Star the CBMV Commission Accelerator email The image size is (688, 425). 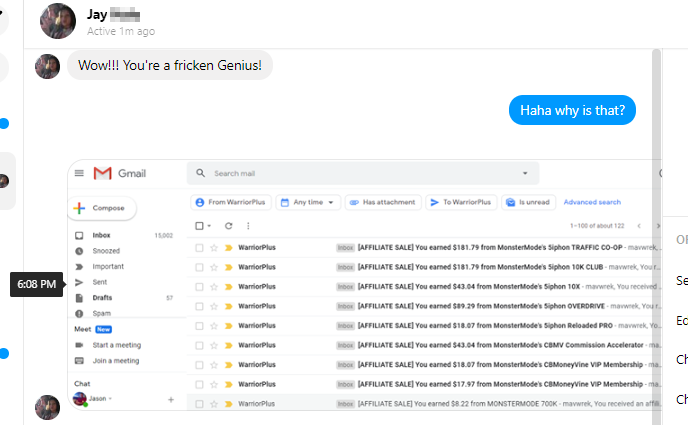point(214,346)
